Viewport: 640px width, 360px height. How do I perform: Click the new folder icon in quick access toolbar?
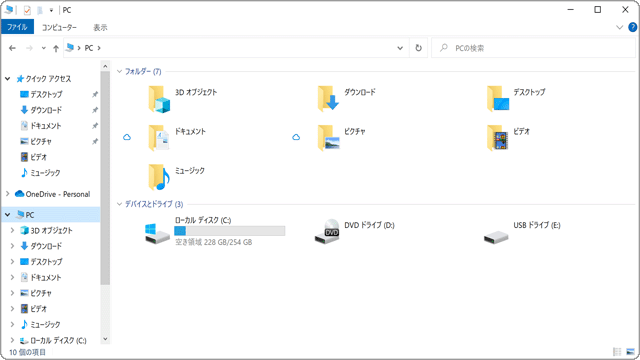pyautogui.click(x=40, y=10)
